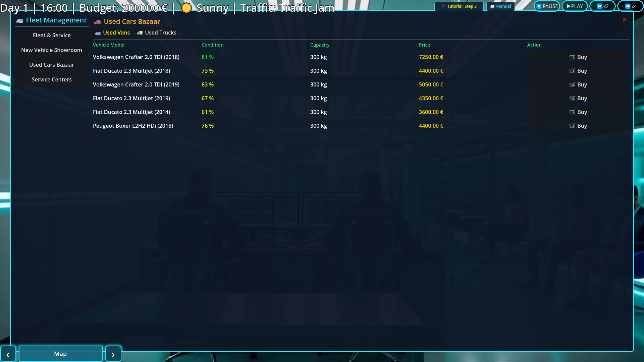Buy the Fiat Ducato 2.3 MultiJet (2019)

pos(578,98)
